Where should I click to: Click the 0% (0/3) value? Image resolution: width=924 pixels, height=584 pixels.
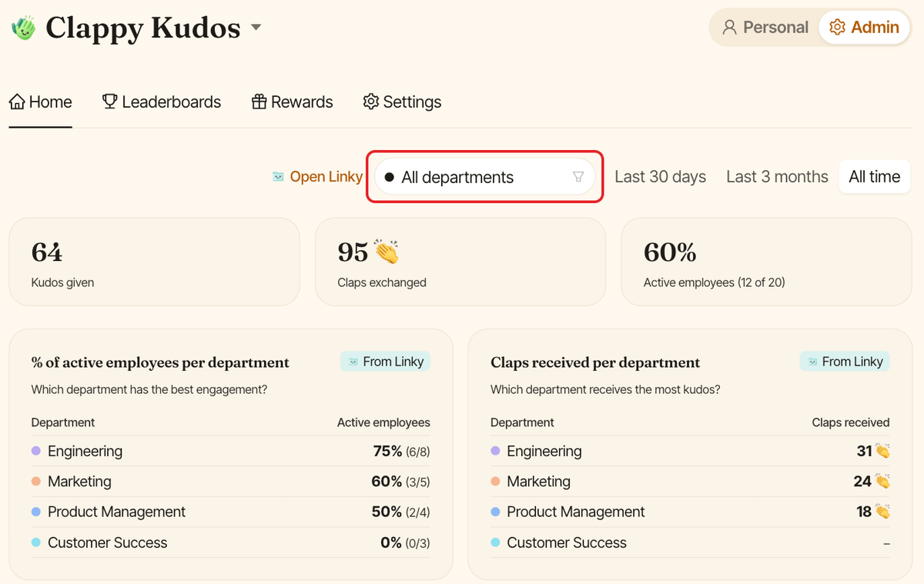click(x=405, y=542)
